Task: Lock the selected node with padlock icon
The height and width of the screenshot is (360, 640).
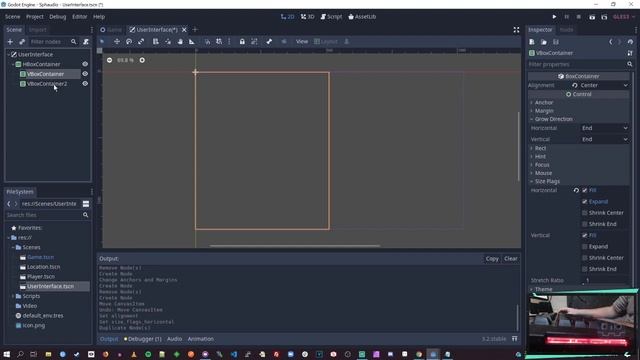Action: 242,42
